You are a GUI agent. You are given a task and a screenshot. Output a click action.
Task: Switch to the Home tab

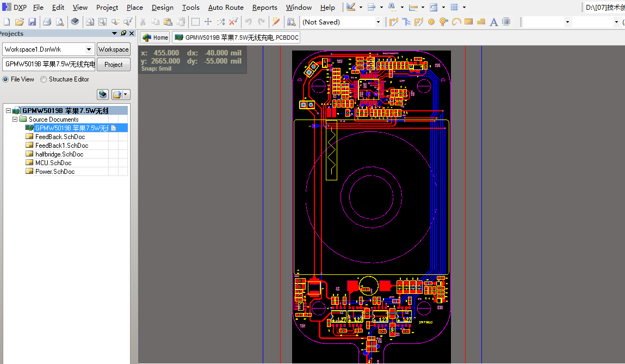coord(154,37)
